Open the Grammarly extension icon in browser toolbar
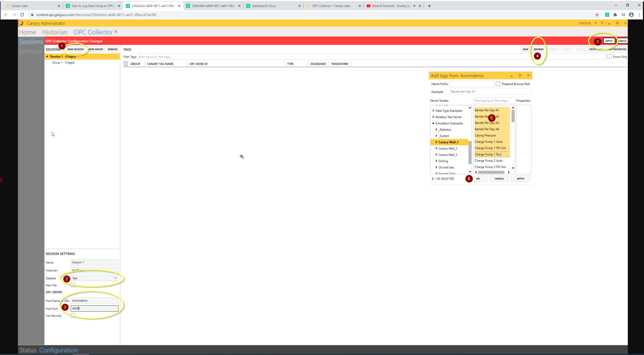The image size is (644, 355). pyautogui.click(x=607, y=15)
